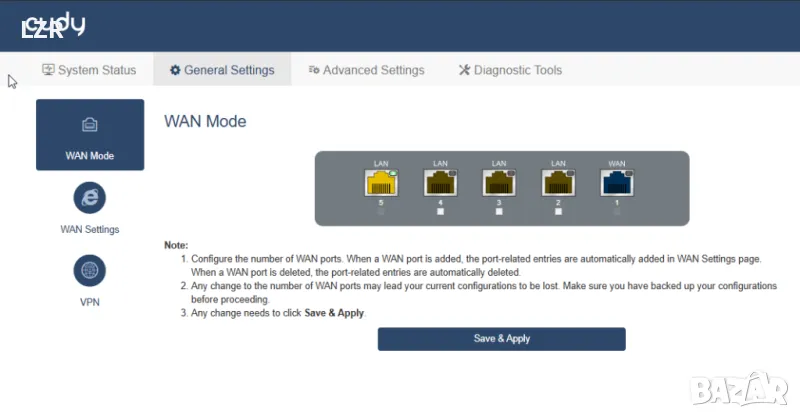Open WAN Settings via the browser icon
This screenshot has height=418, width=800.
(89, 197)
